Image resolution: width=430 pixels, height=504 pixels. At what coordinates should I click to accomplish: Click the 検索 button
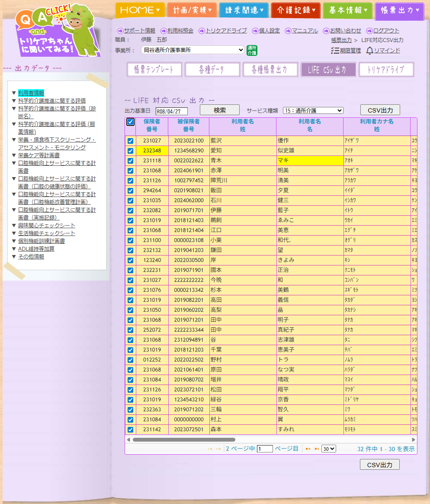(x=220, y=110)
